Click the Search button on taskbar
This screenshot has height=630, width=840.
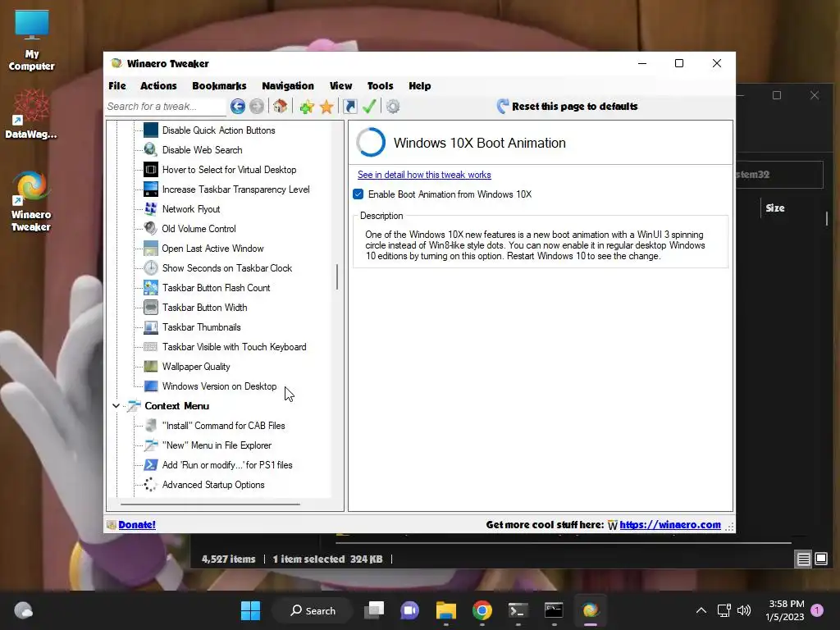click(313, 610)
